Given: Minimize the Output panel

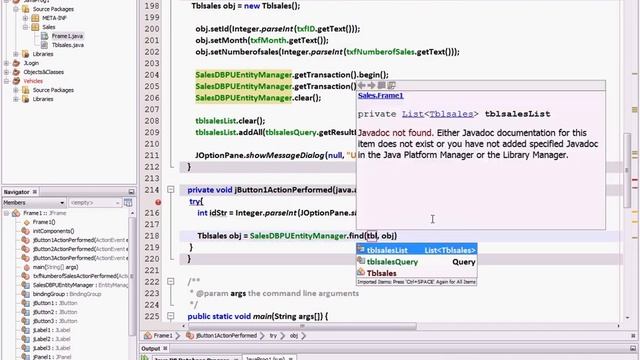Looking at the screenshot, I should [x=633, y=349].
